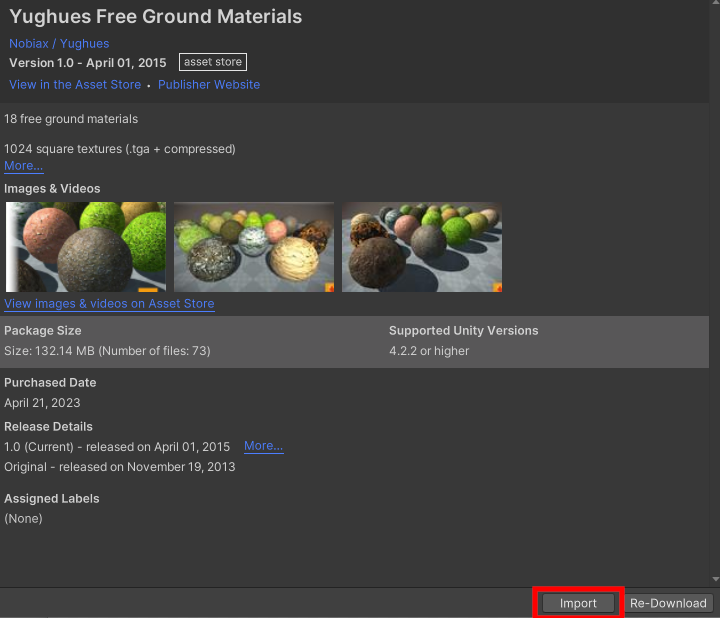Select the (None) labels value
The height and width of the screenshot is (618, 720).
click(23, 519)
